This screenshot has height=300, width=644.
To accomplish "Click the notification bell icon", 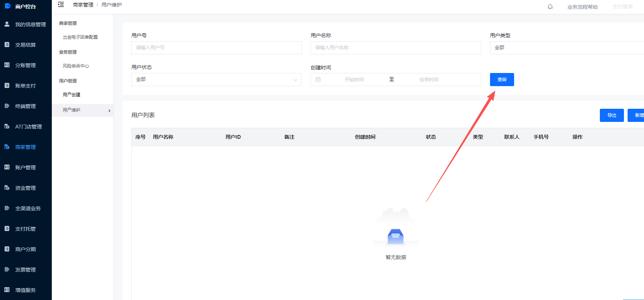I will pyautogui.click(x=550, y=7).
